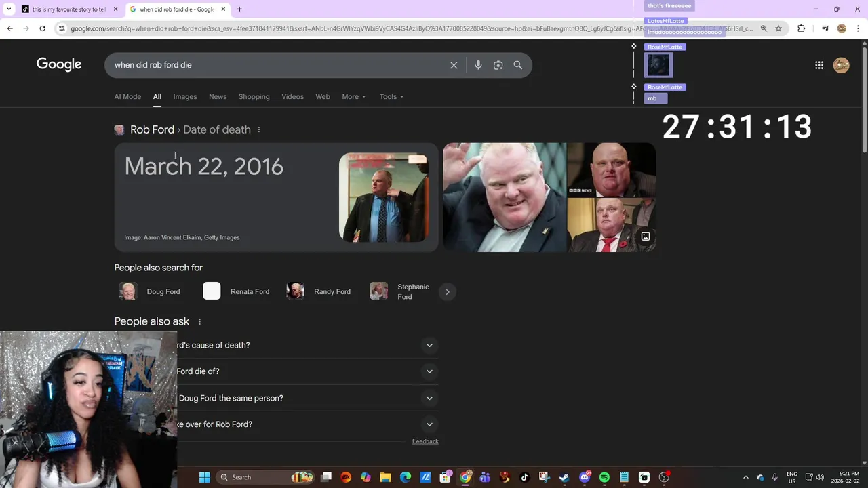
Task: Close the TikTok favourite story tab
Action: coord(115,9)
